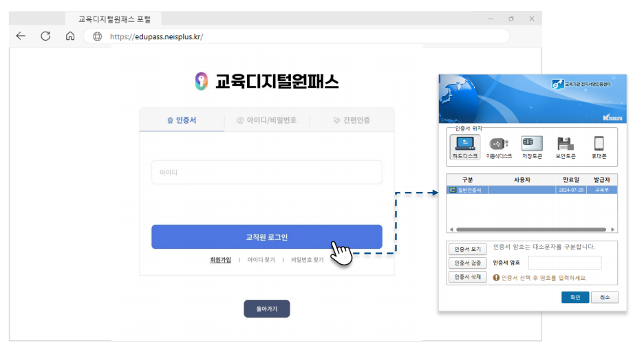
Task: Click the 교육디지털원패스 logo icon
Action: pyautogui.click(x=201, y=81)
